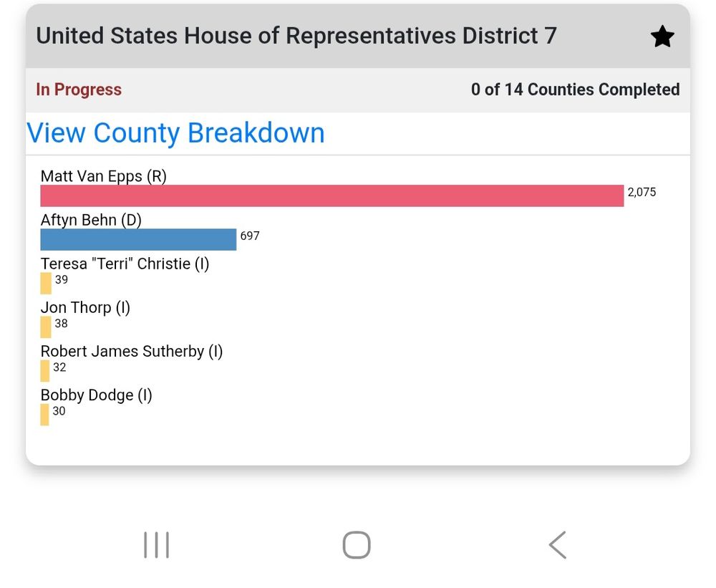Open View County Breakdown link

click(x=176, y=133)
